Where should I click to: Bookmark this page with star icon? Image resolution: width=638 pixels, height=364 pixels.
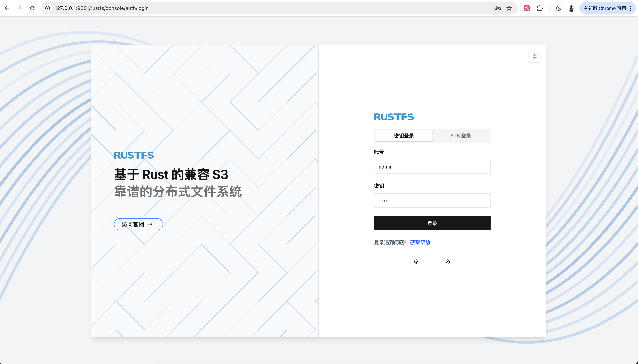(x=509, y=8)
